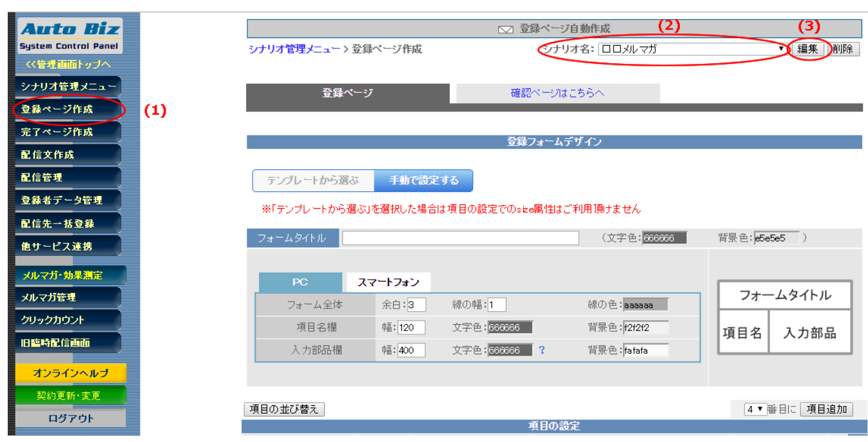Open 登録者データ管理 in the sidebar

coord(67,200)
